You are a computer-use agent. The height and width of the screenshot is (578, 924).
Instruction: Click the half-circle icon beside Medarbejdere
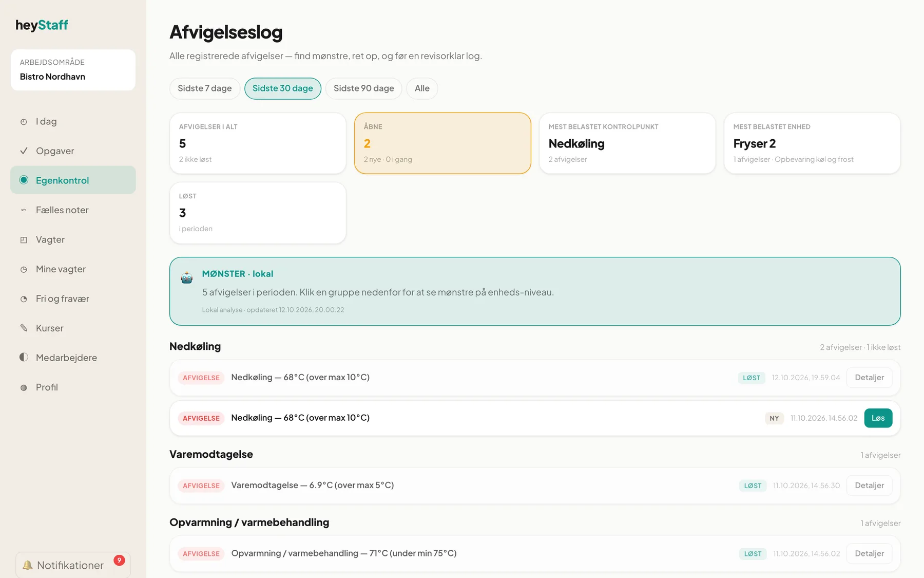24,357
